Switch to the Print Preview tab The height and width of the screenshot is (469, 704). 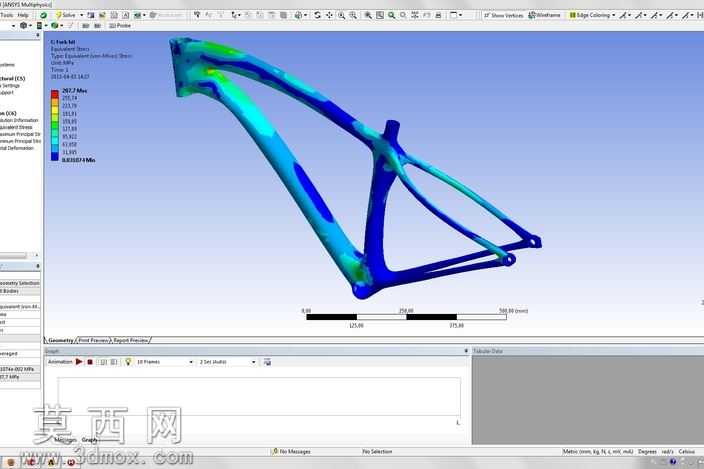click(93, 340)
